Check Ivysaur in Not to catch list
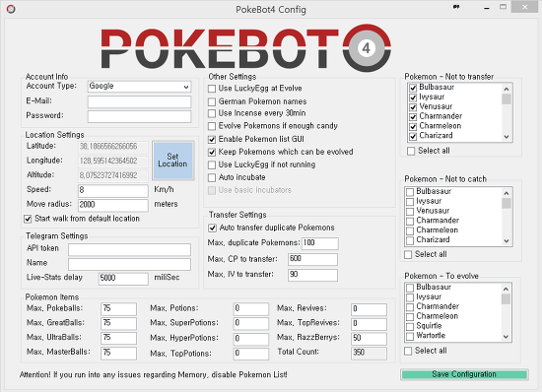542x392 pixels. click(x=410, y=202)
